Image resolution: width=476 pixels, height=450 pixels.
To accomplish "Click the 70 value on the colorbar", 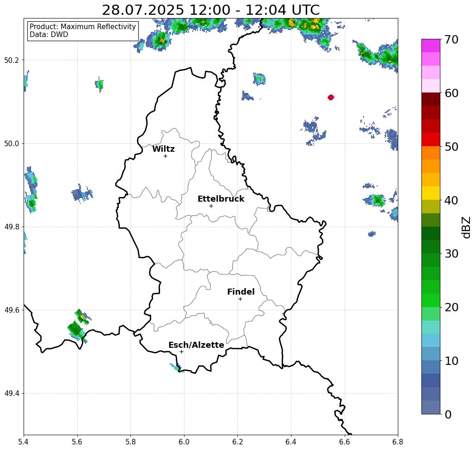I will (x=451, y=40).
